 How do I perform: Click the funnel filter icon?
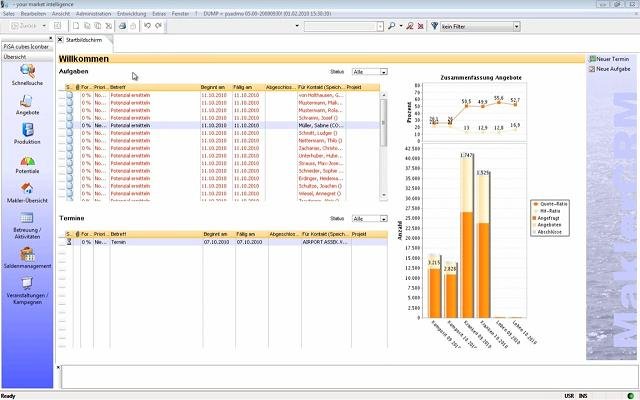434,26
